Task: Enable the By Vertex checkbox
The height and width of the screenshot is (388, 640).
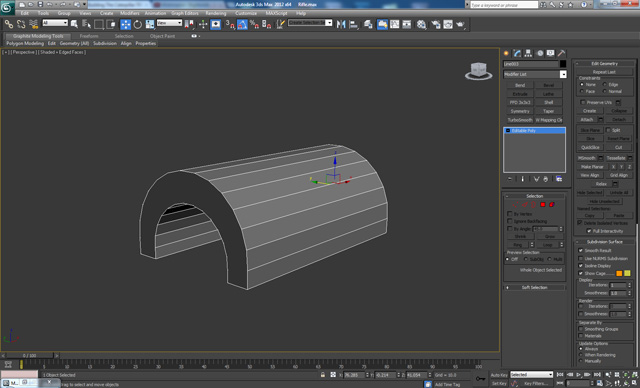Action: [509, 214]
